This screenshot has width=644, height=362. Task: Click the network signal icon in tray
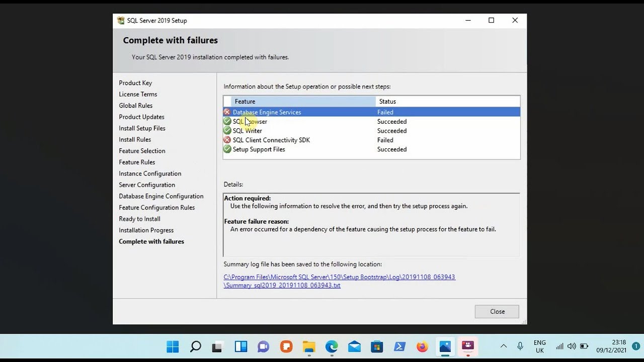[x=559, y=346]
